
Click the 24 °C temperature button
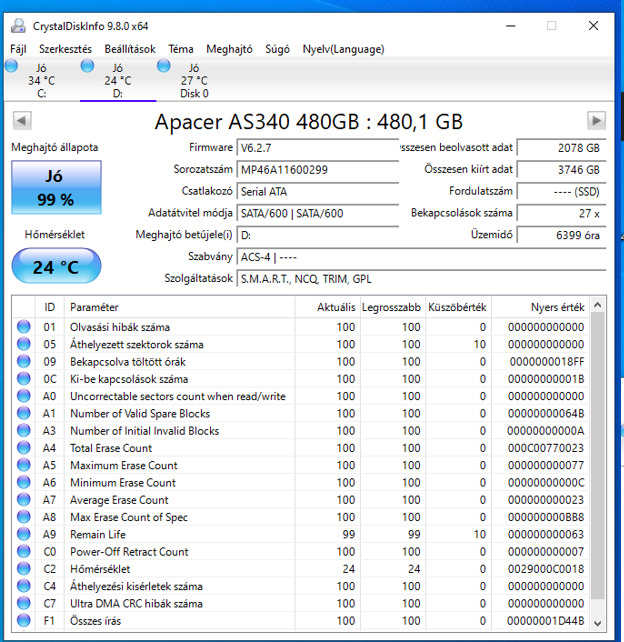pyautogui.click(x=56, y=266)
